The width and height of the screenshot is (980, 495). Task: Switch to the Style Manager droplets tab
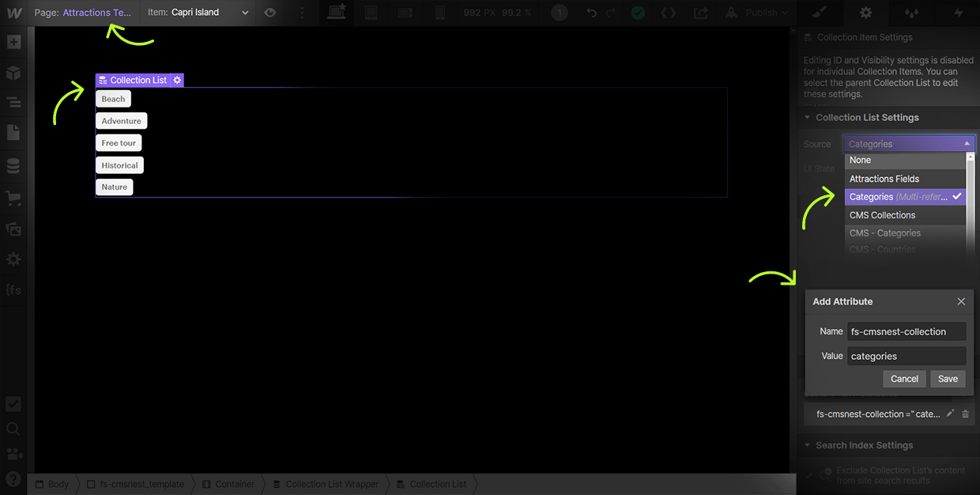pos(913,13)
